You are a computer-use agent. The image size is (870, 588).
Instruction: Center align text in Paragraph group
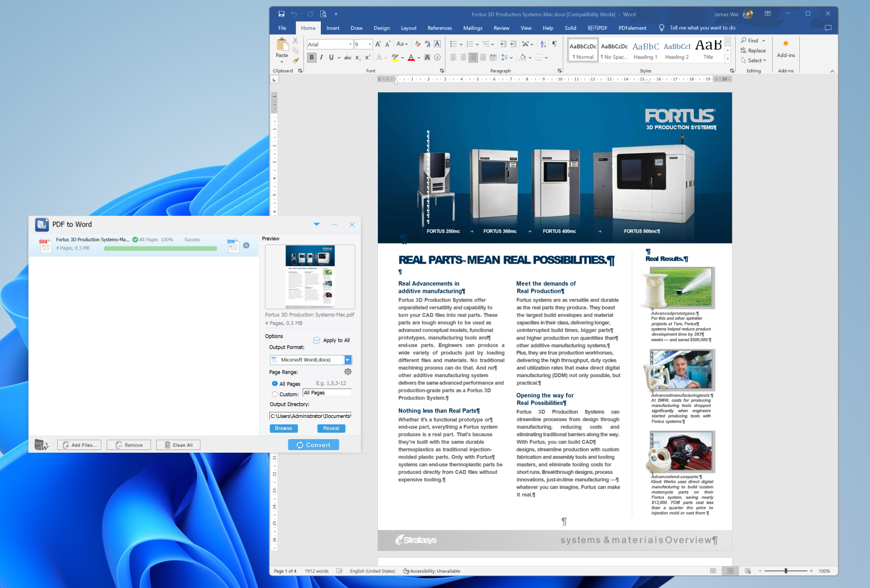(463, 57)
